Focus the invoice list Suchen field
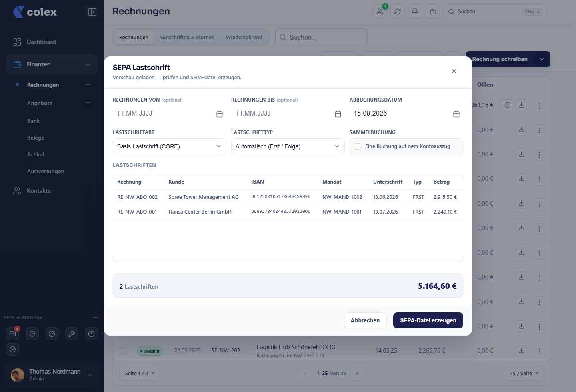Viewport: 576px width, 392px height. [321, 37]
